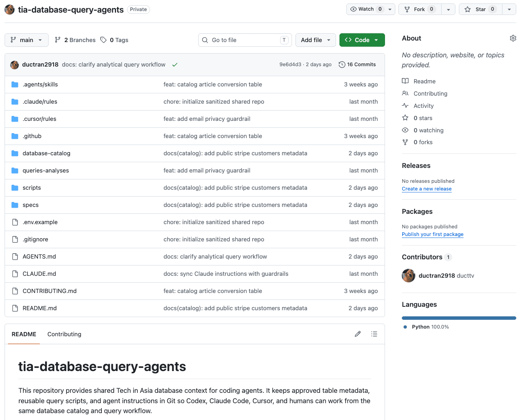Open the CONTRIBUTING.md file
The height and width of the screenshot is (420, 522).
pos(49,291)
